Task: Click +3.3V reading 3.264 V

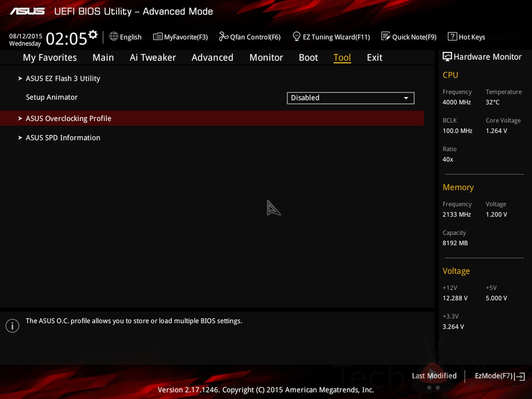Action: 453,327
